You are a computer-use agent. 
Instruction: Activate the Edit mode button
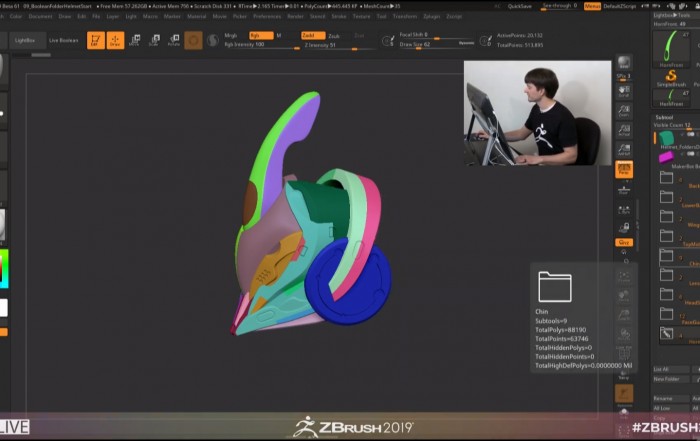click(x=95, y=40)
